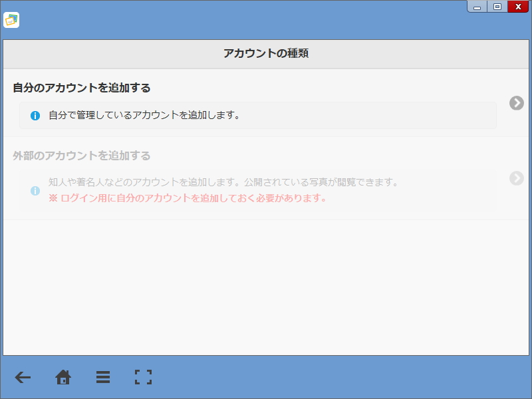The width and height of the screenshot is (532, 399).
Task: Click the application icon in the title bar
Action: coord(11,21)
